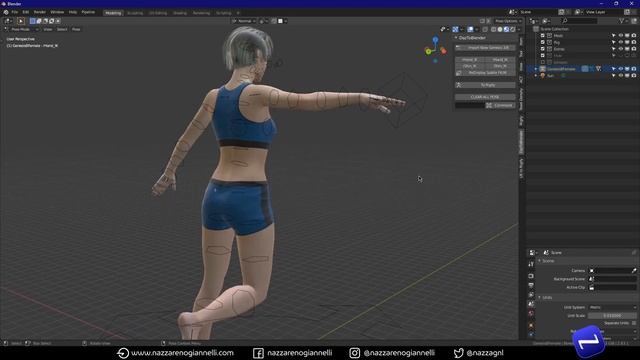This screenshot has height=360, width=640.
Task: Switch to the UV Editing workspace tab
Action: [x=158, y=13]
